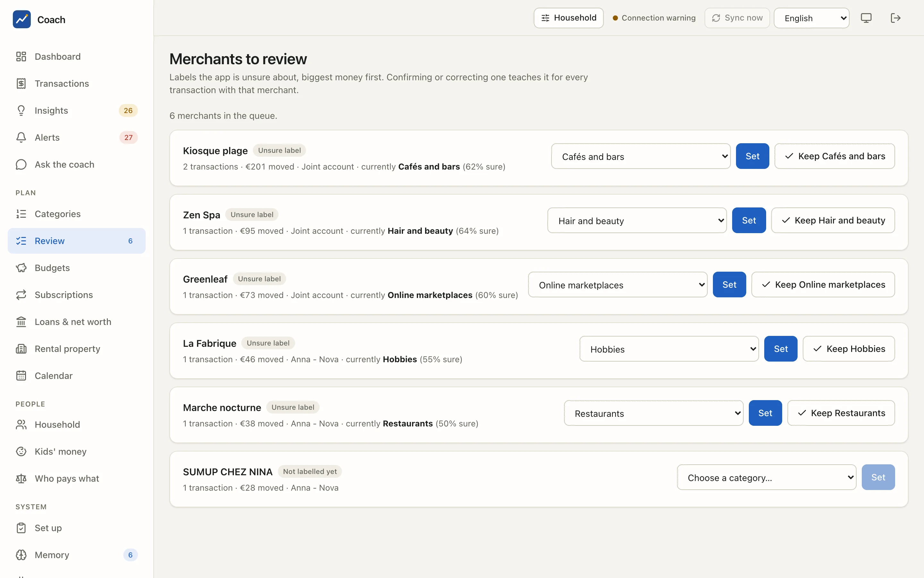
Task: Open Household under People section
Action: [76, 424]
